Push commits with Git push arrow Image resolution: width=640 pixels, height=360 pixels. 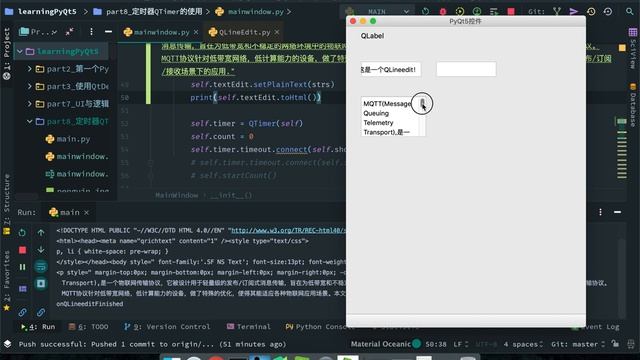[574, 11]
